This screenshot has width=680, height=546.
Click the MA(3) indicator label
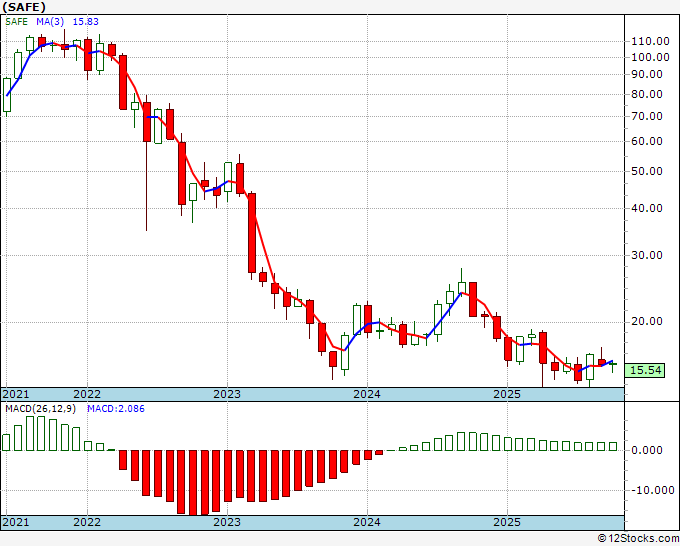[x=50, y=22]
